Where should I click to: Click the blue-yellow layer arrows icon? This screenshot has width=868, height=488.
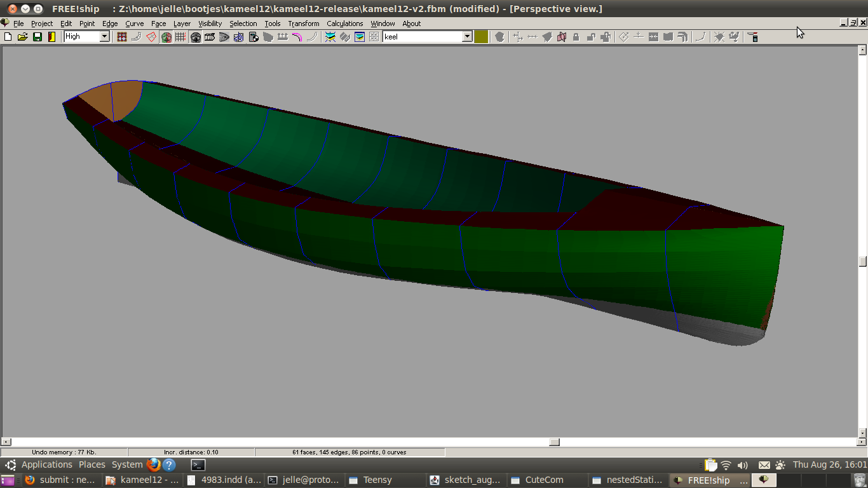point(329,37)
